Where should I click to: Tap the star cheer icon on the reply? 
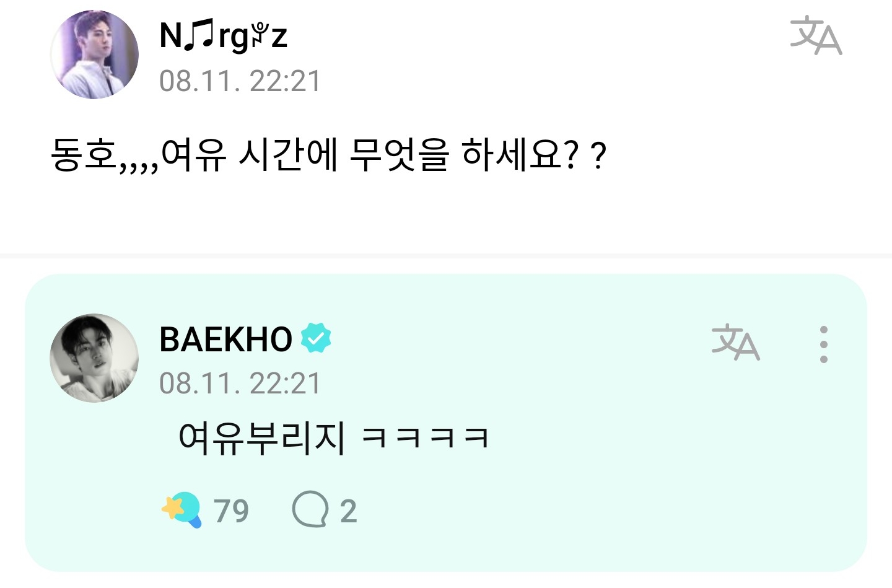181,510
